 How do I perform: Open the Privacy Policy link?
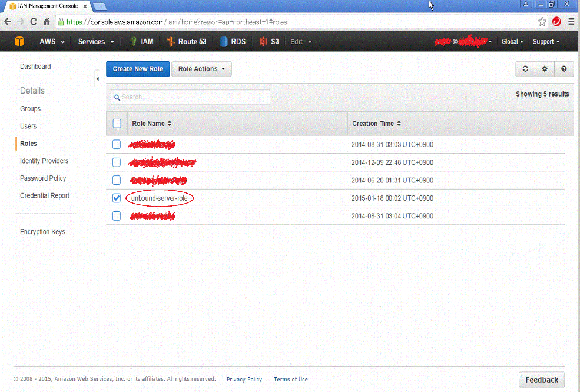tap(244, 379)
